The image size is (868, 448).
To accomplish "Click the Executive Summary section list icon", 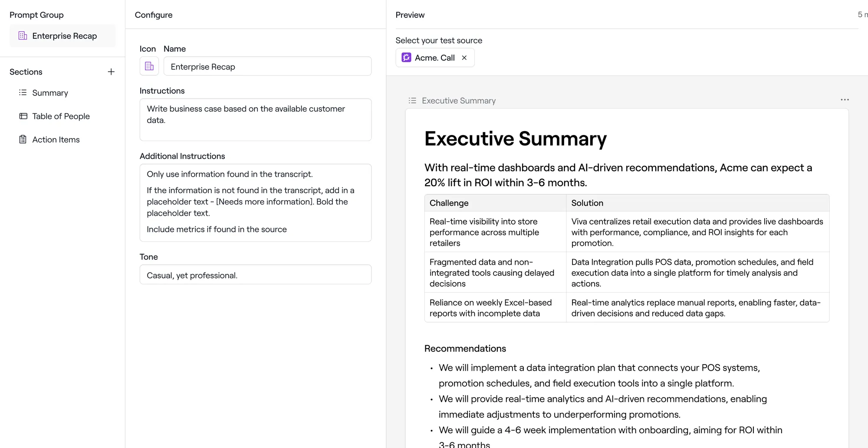I will tap(412, 101).
